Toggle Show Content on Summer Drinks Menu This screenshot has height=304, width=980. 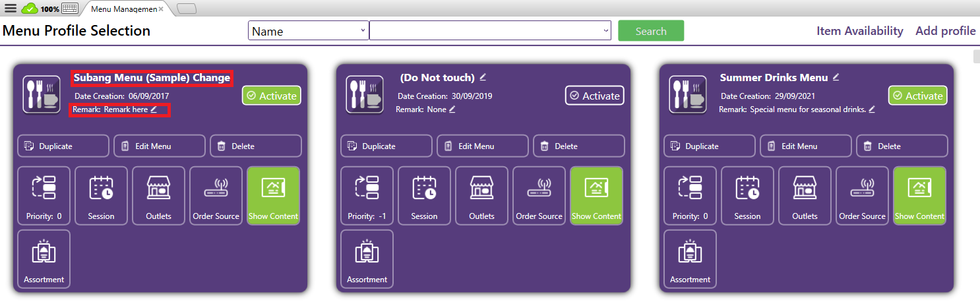[x=919, y=195]
